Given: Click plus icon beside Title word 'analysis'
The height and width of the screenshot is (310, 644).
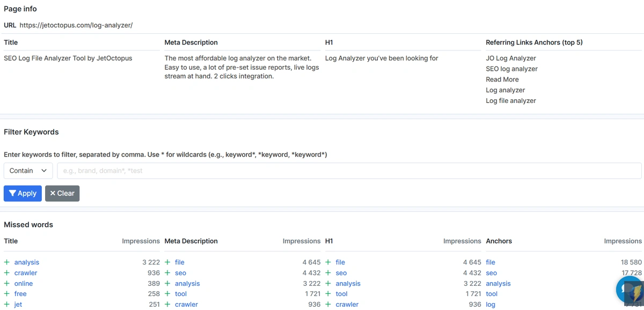Looking at the screenshot, I should click(7, 262).
